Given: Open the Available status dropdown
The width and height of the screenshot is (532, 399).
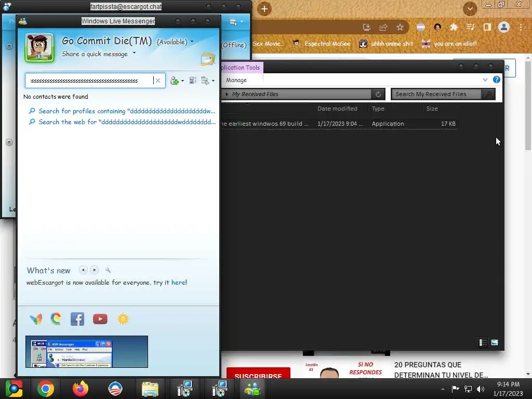Looking at the screenshot, I should tap(192, 42).
